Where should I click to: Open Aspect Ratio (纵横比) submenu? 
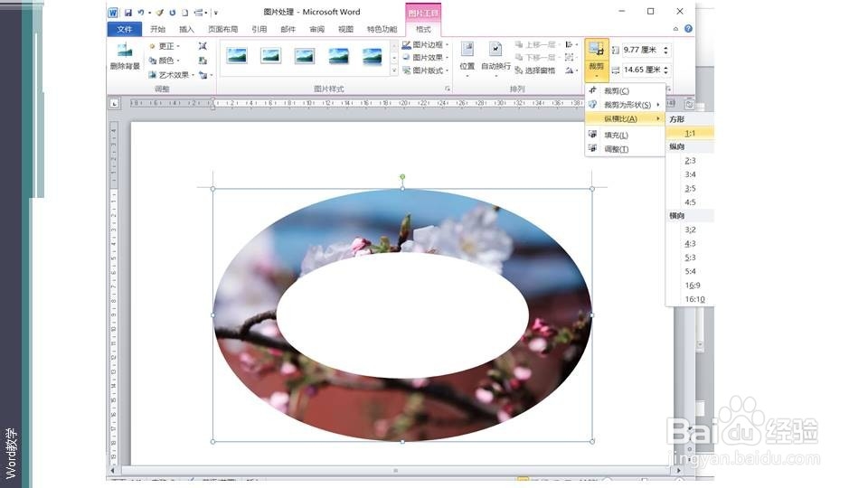click(x=625, y=118)
